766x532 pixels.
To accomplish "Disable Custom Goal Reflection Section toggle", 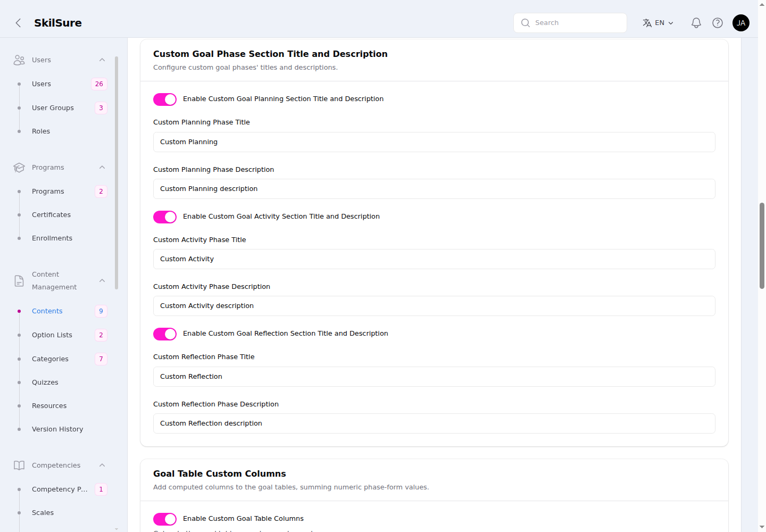I will click(x=165, y=334).
